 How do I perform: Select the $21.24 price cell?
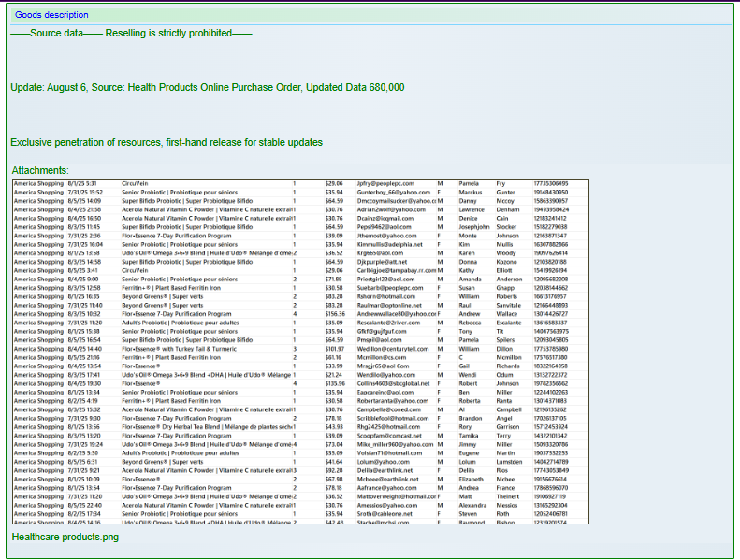[x=334, y=374]
